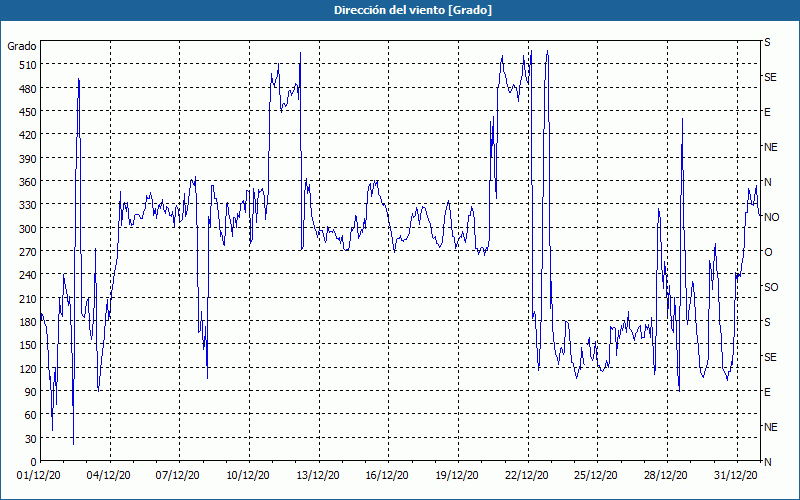The width and height of the screenshot is (800, 500).
Task: Click the 'E' compass label beside 450
Action: [767, 113]
